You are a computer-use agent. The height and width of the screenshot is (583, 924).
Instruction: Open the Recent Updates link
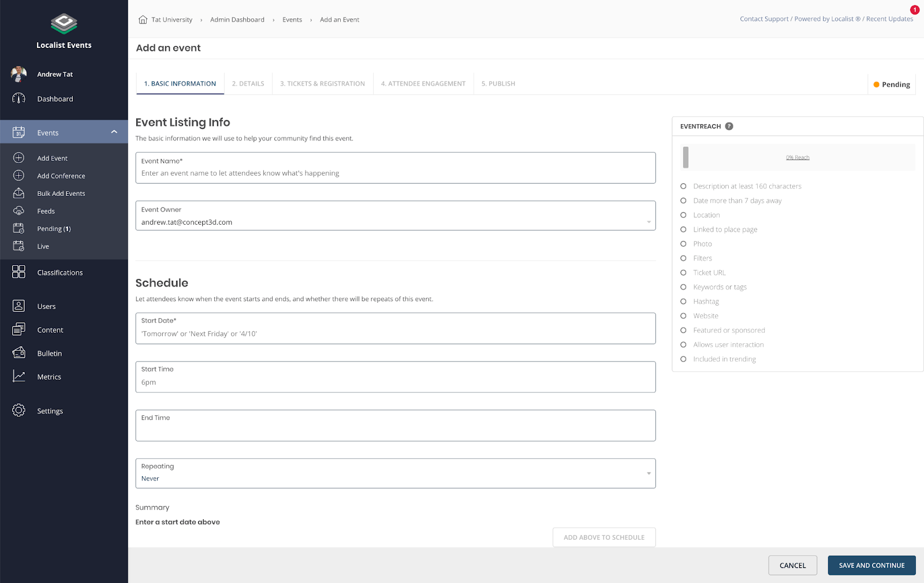(x=889, y=19)
